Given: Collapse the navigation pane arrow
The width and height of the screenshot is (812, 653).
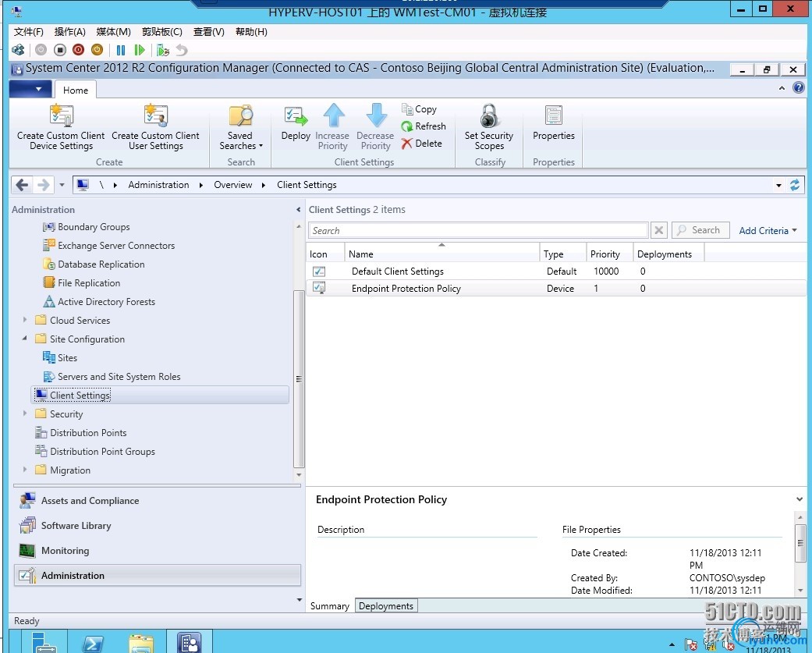Looking at the screenshot, I should [298, 210].
